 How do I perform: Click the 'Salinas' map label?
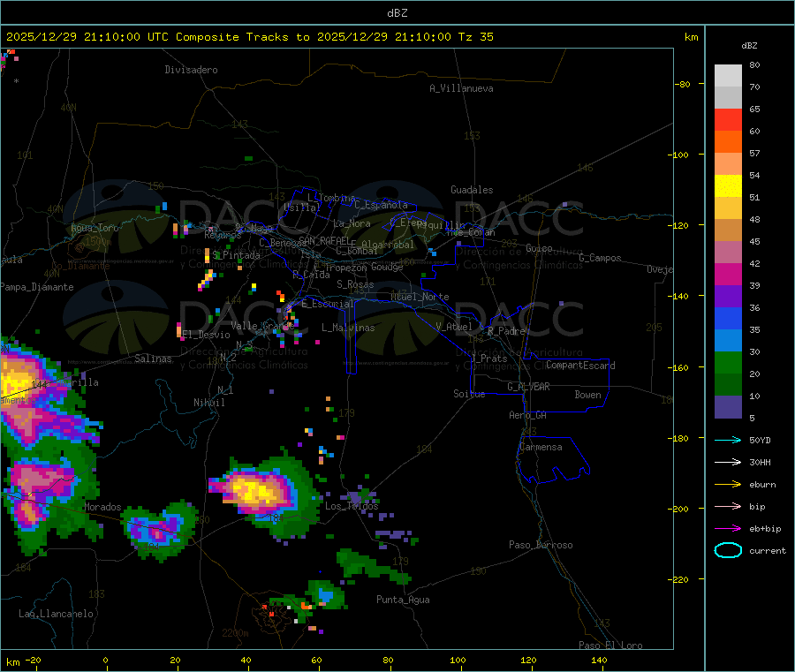[x=153, y=359]
